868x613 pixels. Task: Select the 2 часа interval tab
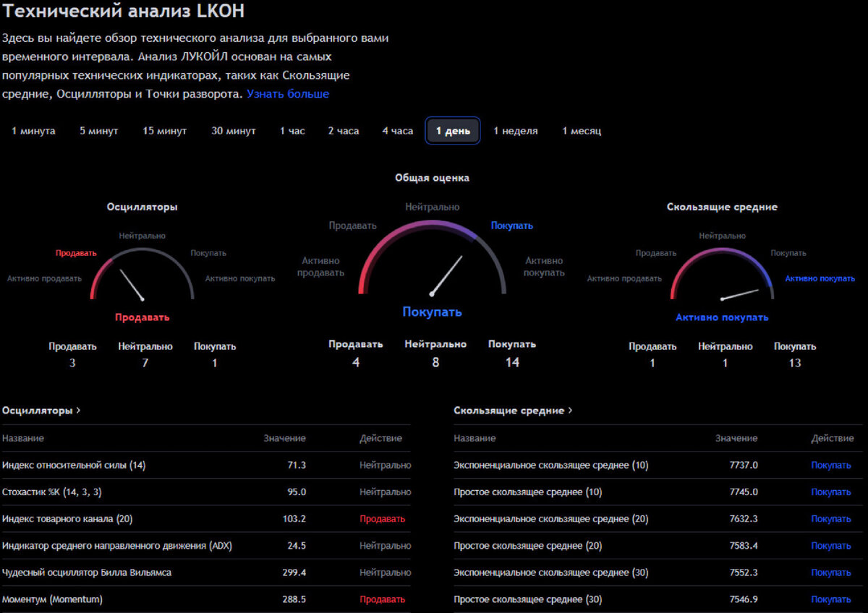point(344,131)
